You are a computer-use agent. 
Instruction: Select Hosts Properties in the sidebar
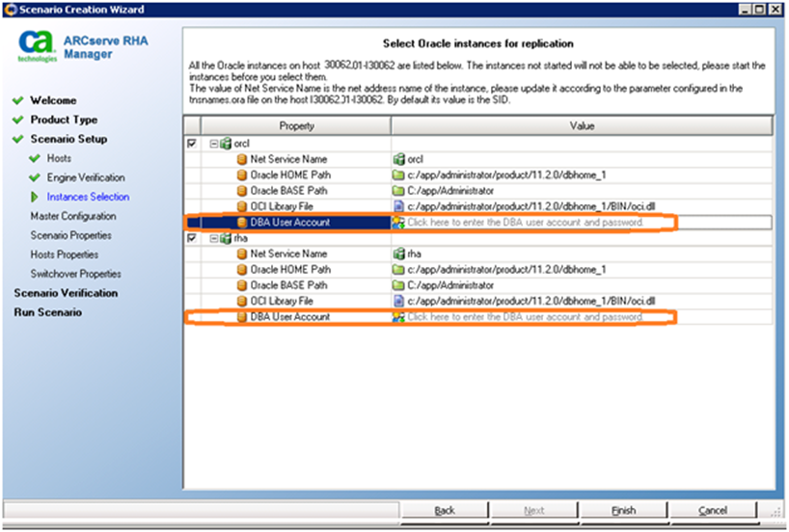point(65,254)
